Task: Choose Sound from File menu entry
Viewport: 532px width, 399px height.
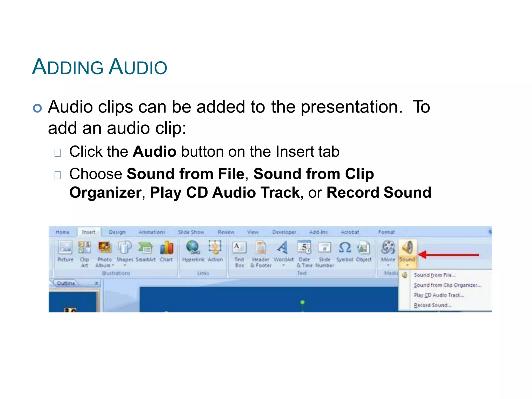Action: [445, 275]
